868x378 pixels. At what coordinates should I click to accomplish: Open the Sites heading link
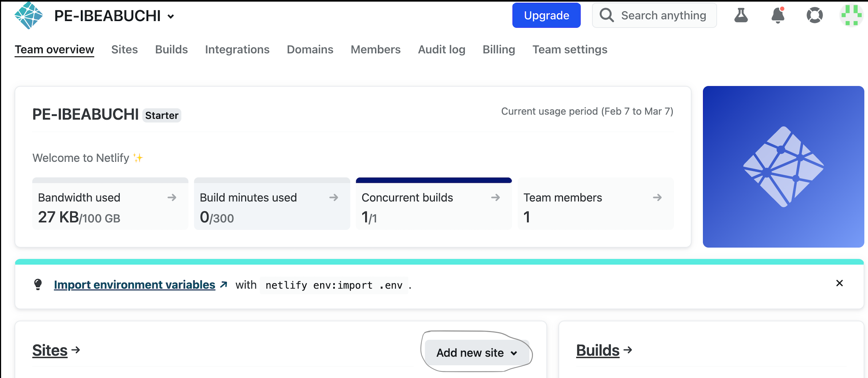[50, 350]
